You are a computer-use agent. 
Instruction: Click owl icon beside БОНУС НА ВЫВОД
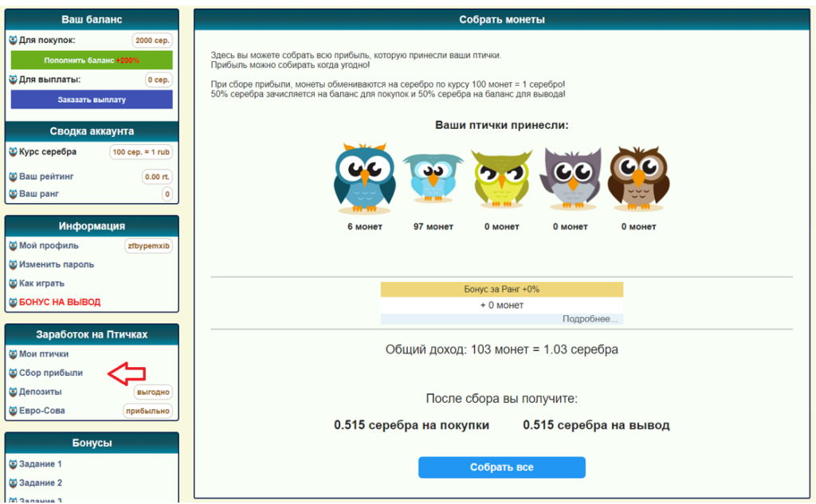click(x=13, y=303)
